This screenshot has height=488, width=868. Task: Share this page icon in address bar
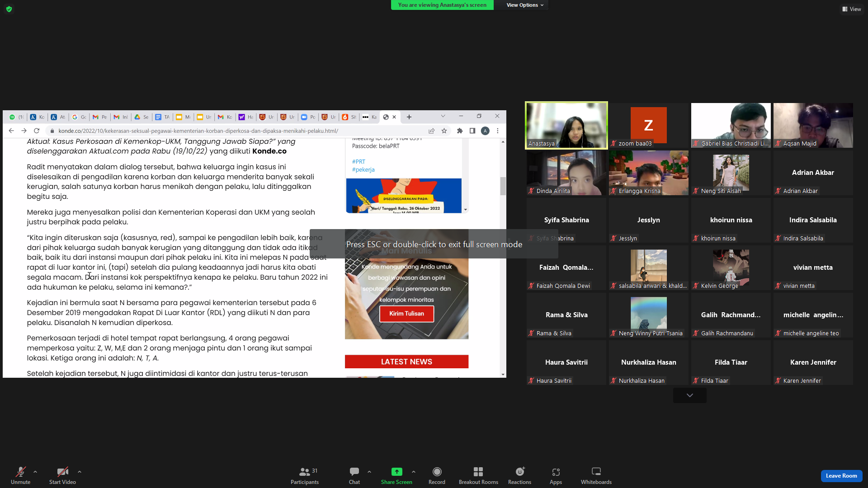[432, 131]
